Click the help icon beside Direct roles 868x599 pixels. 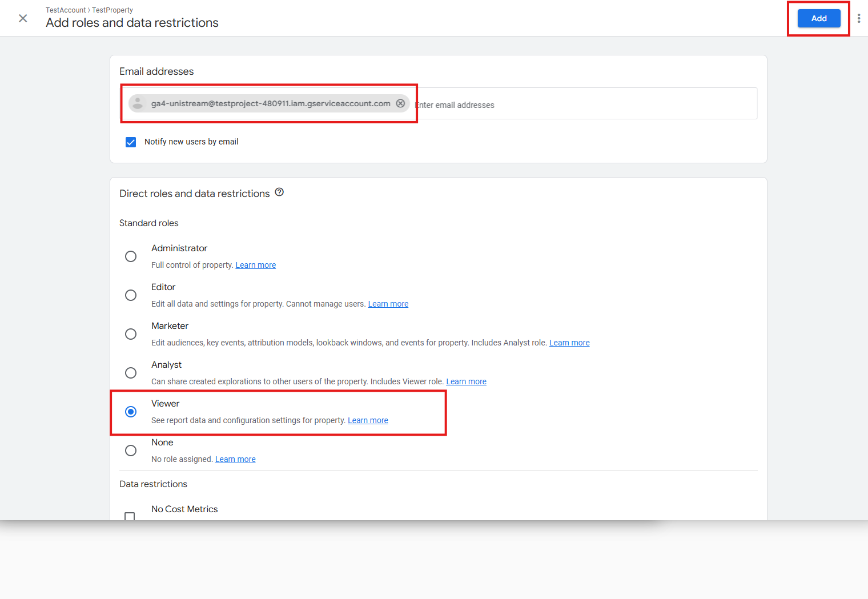[279, 192]
